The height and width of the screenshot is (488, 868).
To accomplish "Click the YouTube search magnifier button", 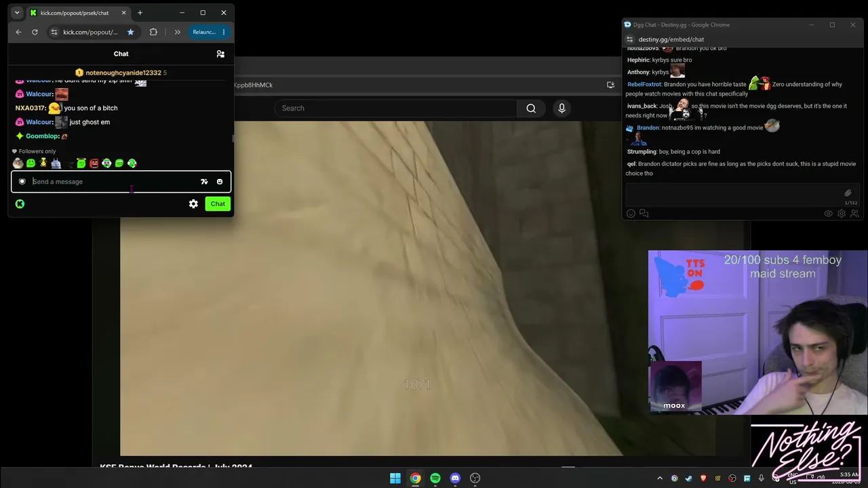I will coord(531,108).
